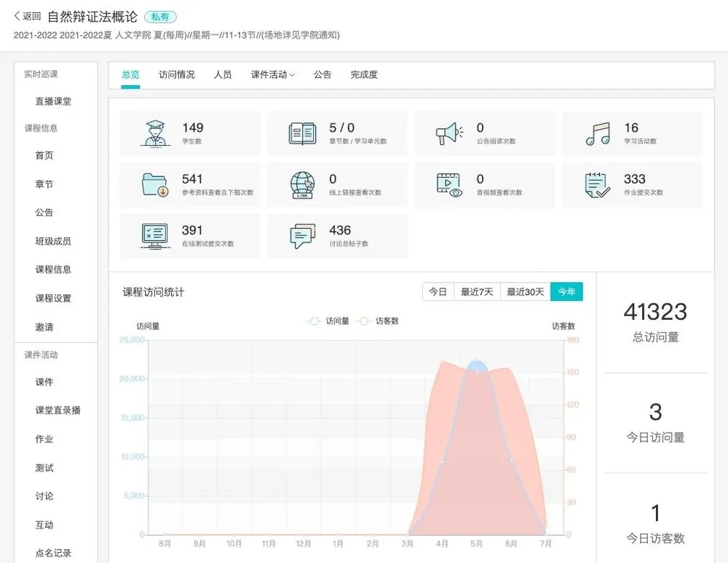Open 作业 in the sidebar
The width and height of the screenshot is (728, 563).
(x=44, y=439)
